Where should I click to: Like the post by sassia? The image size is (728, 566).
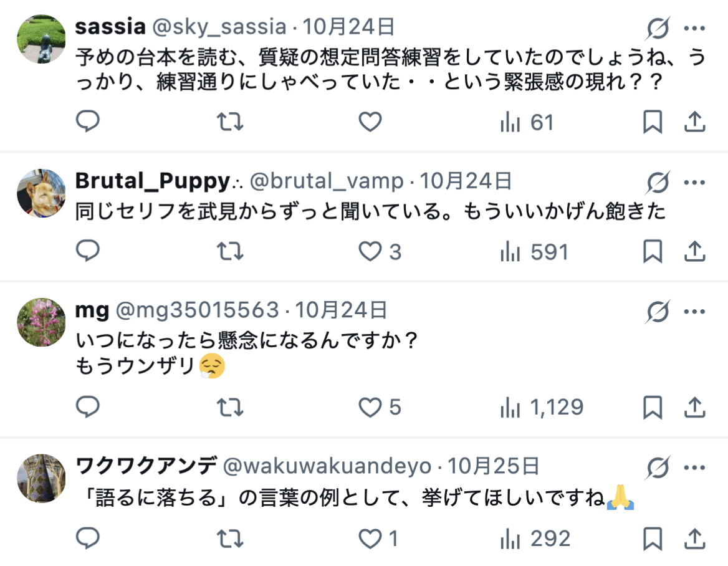pyautogui.click(x=370, y=122)
